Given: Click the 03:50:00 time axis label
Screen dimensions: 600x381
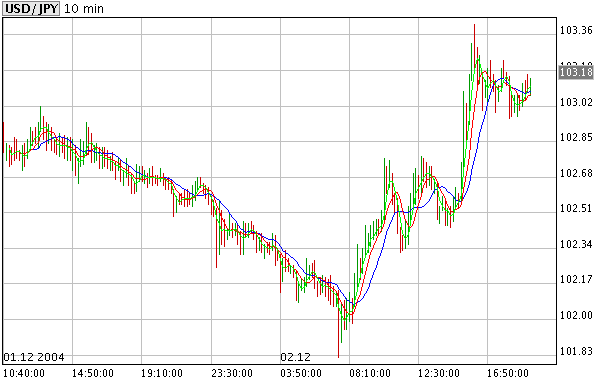Looking at the screenshot, I should coord(301,373).
